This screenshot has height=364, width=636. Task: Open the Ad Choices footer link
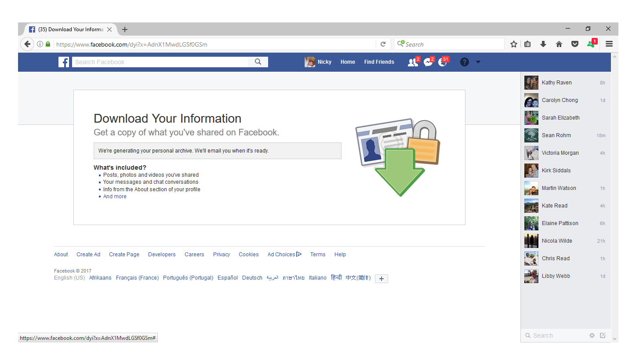tap(284, 255)
